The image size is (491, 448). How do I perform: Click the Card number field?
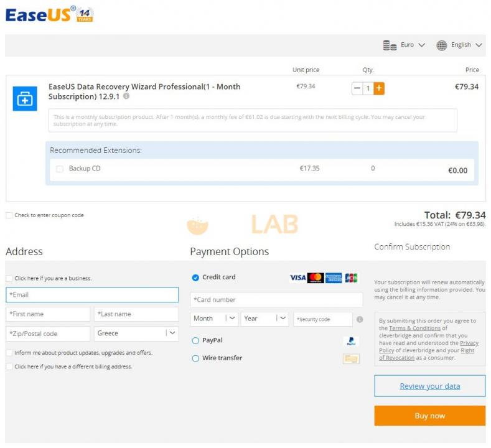276,300
